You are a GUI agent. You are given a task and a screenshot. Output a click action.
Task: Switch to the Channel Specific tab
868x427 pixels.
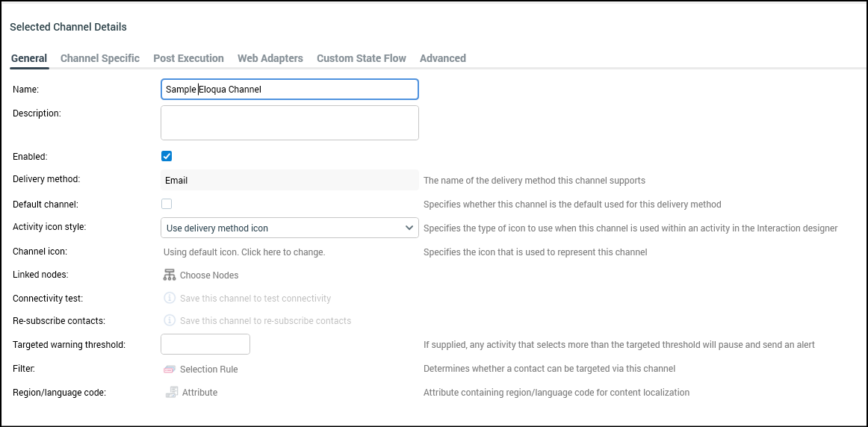click(100, 58)
